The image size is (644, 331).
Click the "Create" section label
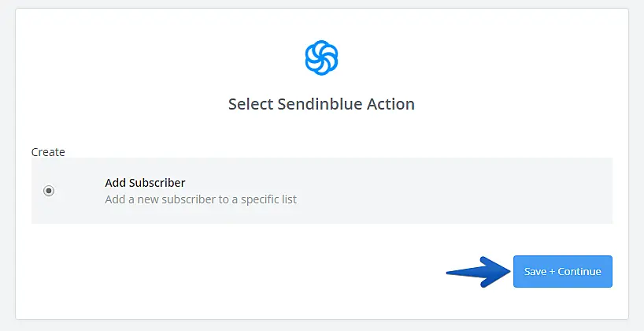point(48,151)
